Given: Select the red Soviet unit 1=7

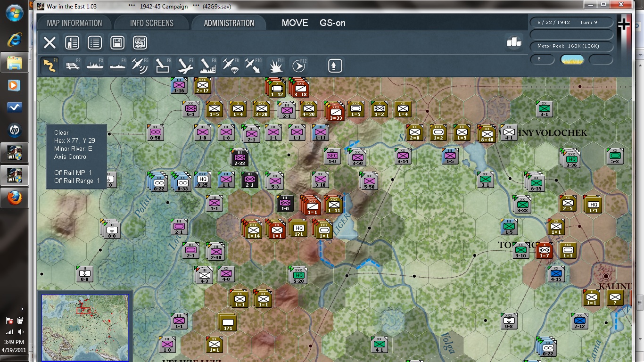Looking at the screenshot, I should (545, 250).
